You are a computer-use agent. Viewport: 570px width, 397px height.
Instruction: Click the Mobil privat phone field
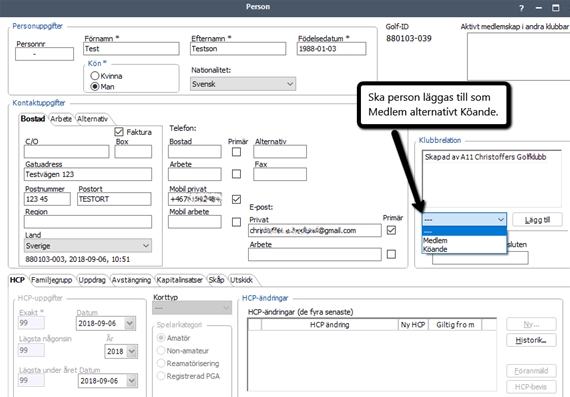coord(195,199)
